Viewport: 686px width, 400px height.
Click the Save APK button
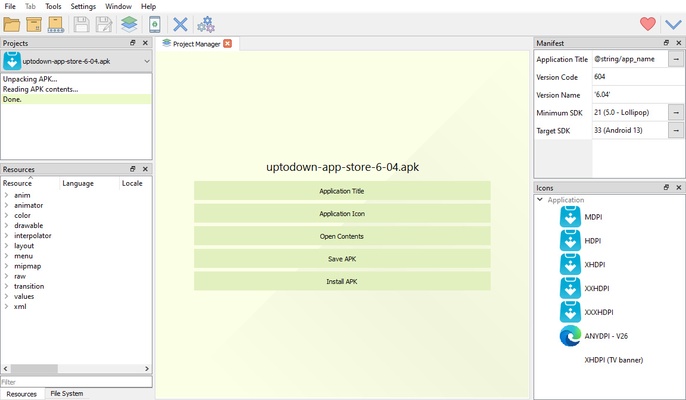(x=342, y=259)
